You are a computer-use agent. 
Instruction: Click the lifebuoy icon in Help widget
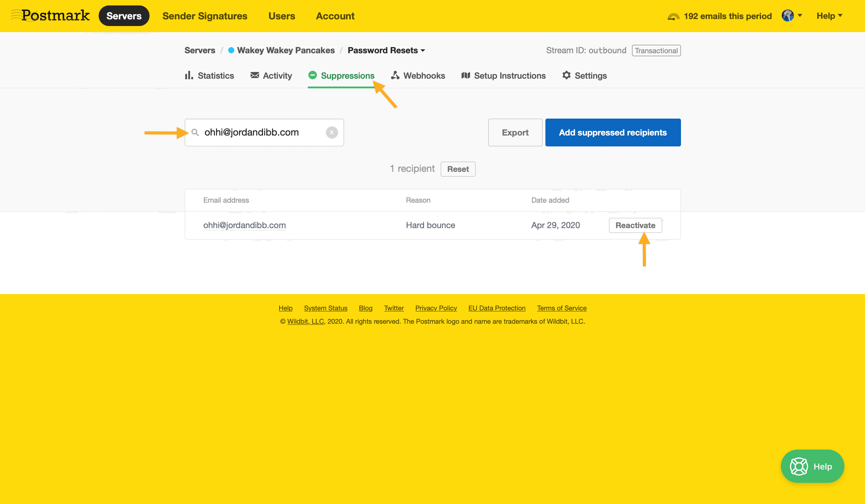tap(799, 466)
